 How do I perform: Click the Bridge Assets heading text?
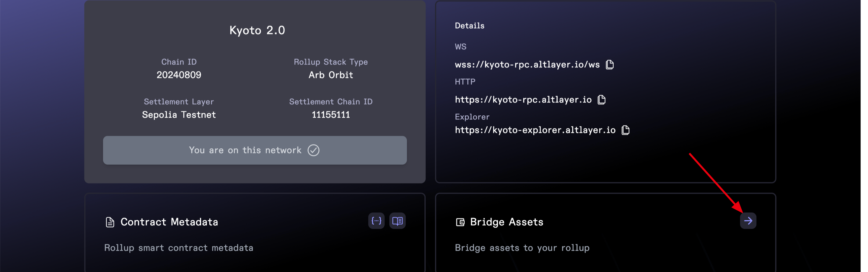[x=507, y=222]
